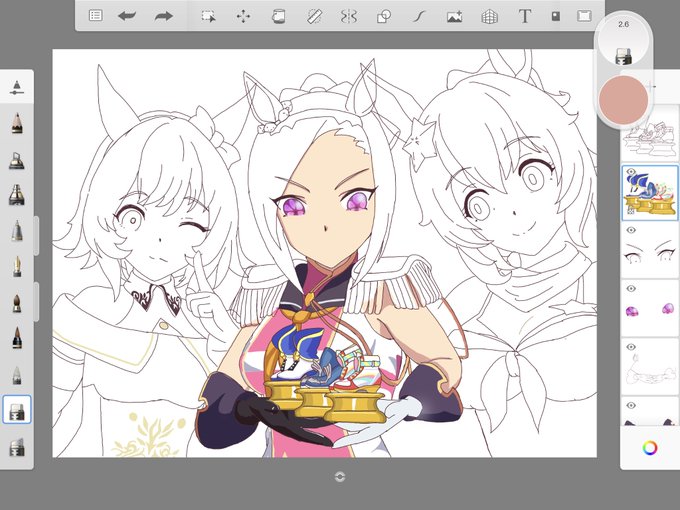The image size is (680, 510).
Task: Toggle the fullscreen frame icon
Action: tap(584, 16)
